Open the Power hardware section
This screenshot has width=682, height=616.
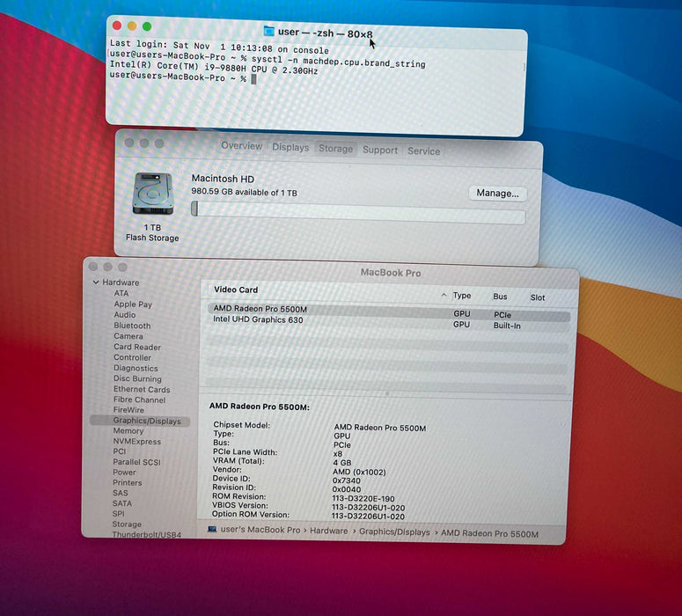(124, 473)
